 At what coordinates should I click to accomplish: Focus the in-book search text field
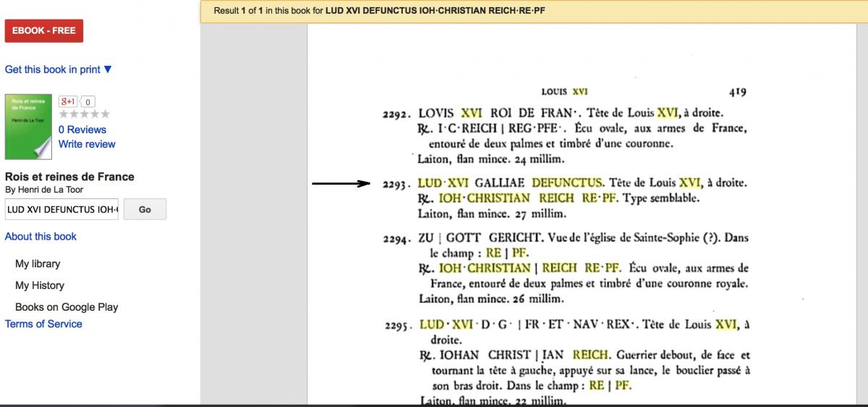pos(61,209)
